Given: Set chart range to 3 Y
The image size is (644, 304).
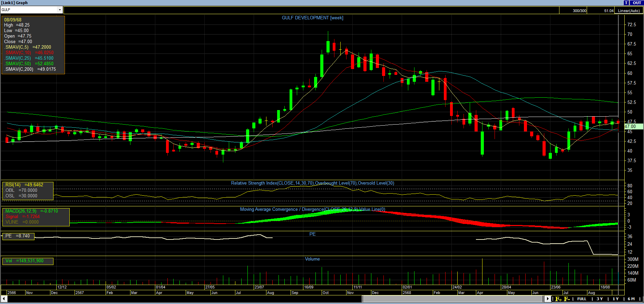Looking at the screenshot, I should tap(600, 299).
